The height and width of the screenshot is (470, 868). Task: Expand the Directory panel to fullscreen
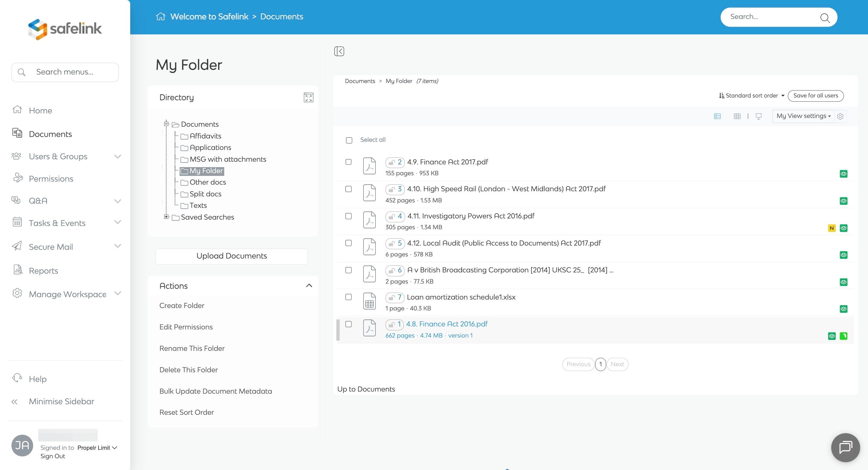pos(308,97)
